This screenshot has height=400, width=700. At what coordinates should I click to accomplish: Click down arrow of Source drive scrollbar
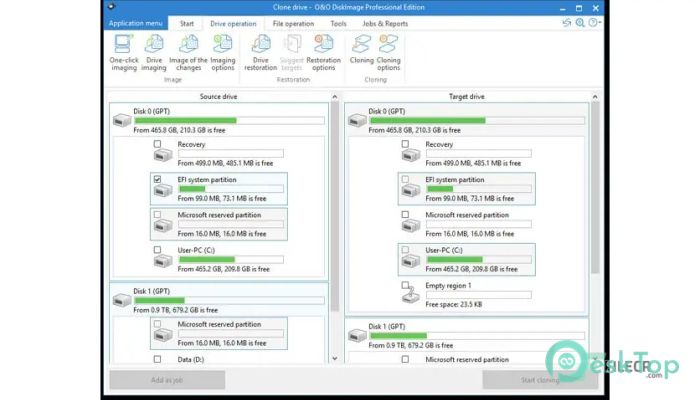(x=335, y=358)
